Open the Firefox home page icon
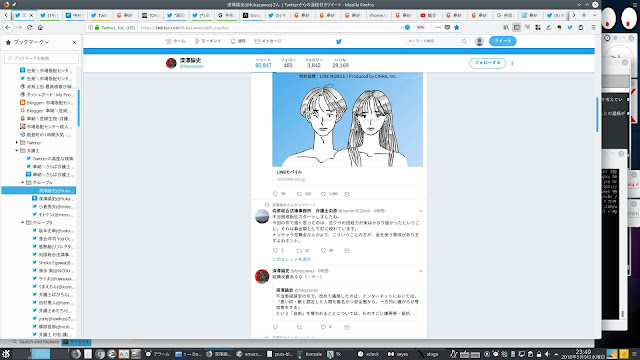The width and height of the screenshot is (640, 360). click(40, 27)
